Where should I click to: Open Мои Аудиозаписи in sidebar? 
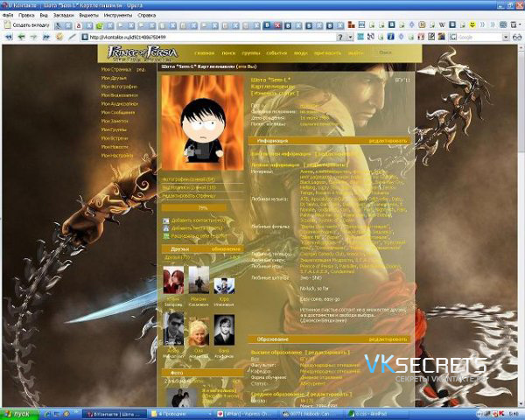click(120, 104)
